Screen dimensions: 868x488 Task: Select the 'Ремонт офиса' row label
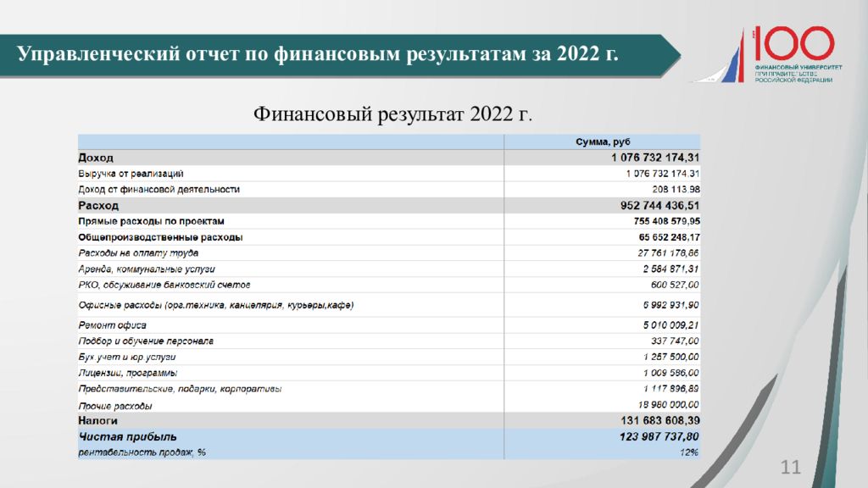pyautogui.click(x=112, y=325)
